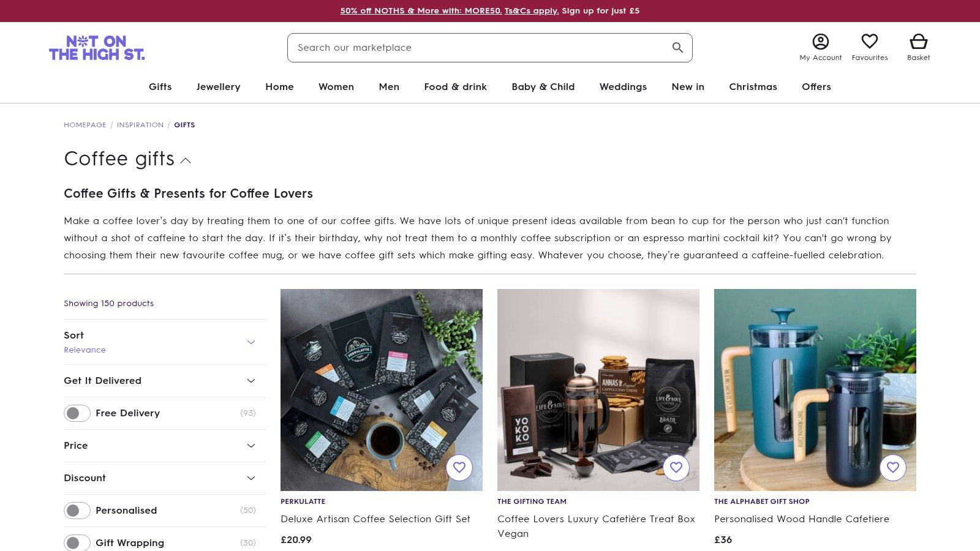
Task: Open the Jewellery menu
Action: pos(219,87)
